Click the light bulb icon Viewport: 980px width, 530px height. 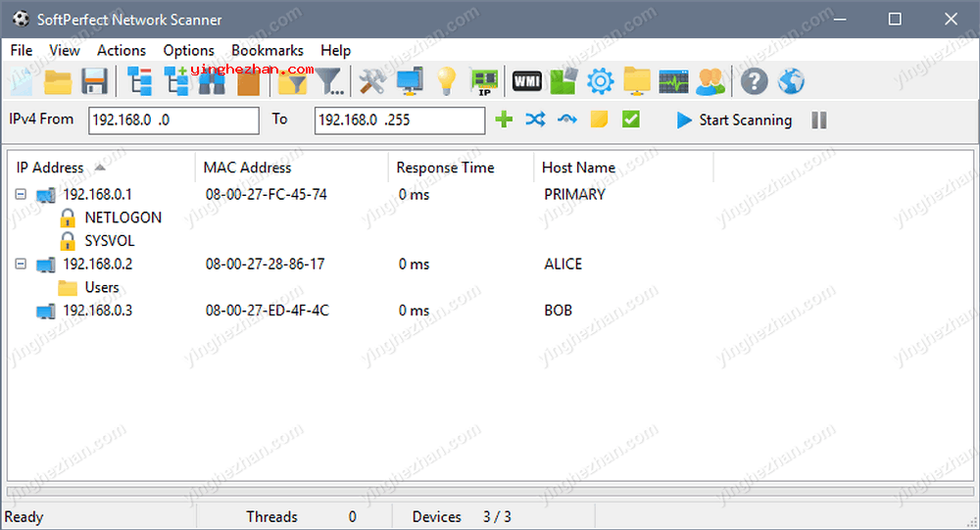[x=447, y=81]
